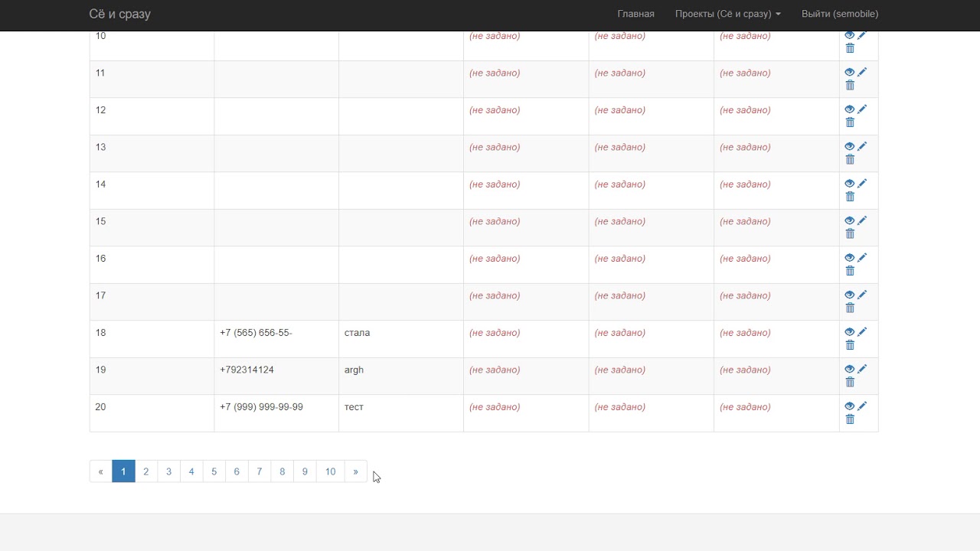Select pagination page 1

(123, 471)
